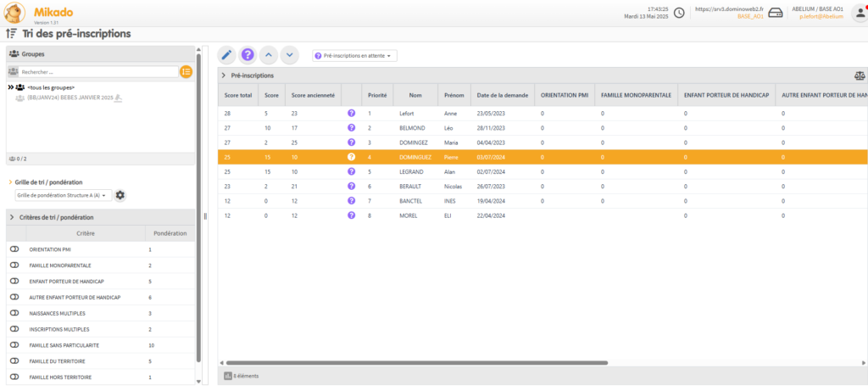
Task: Toggle the NAISSANCES MULTIPLES criterion switch
Action: 14,313
